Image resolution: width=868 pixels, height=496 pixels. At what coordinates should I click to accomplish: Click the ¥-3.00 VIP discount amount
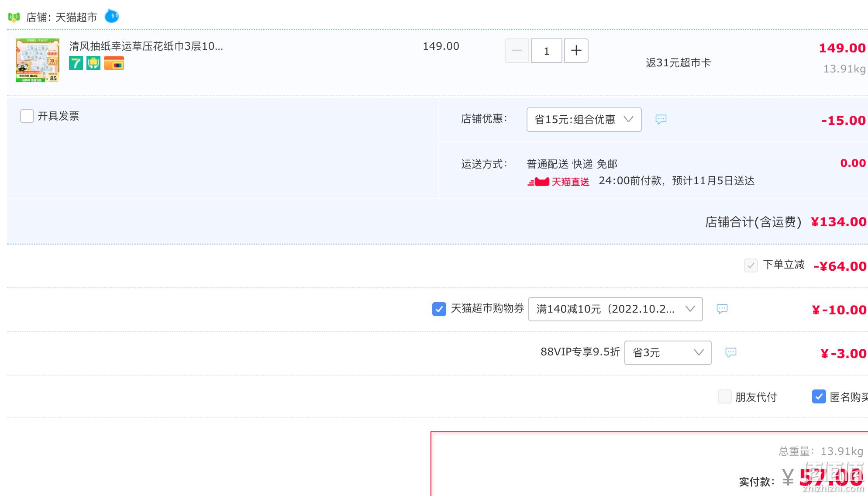click(x=843, y=354)
